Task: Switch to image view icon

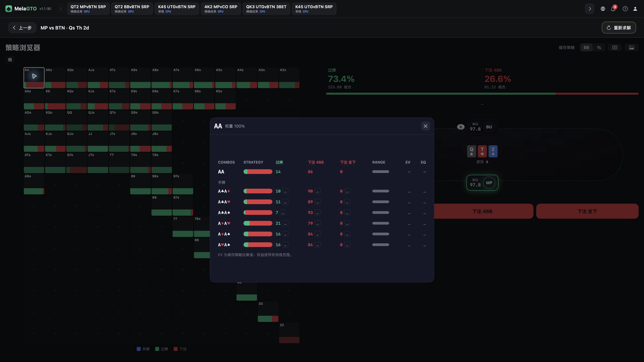Action: click(631, 47)
